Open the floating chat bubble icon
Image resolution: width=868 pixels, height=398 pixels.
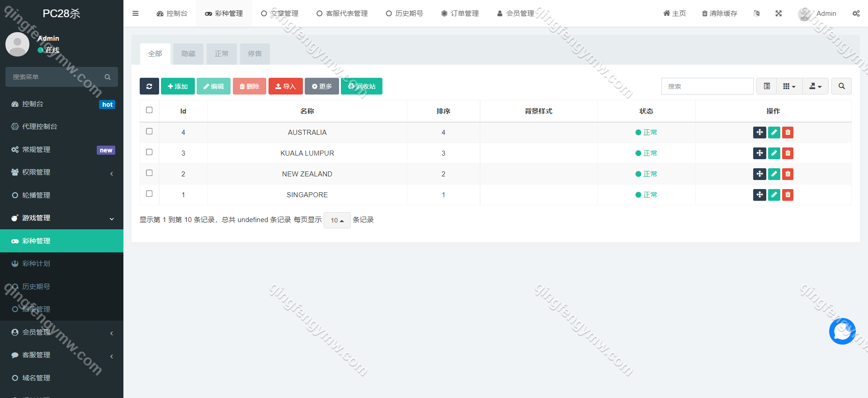842,332
